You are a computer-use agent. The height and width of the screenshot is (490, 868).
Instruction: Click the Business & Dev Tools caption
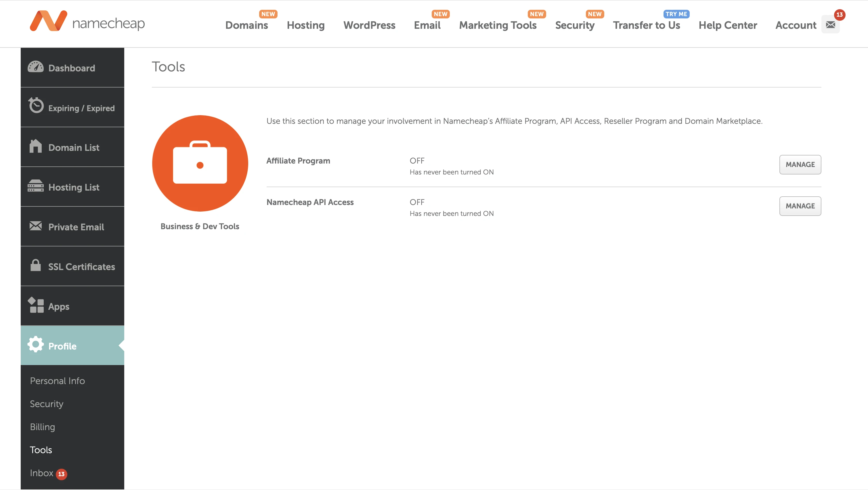click(x=200, y=227)
